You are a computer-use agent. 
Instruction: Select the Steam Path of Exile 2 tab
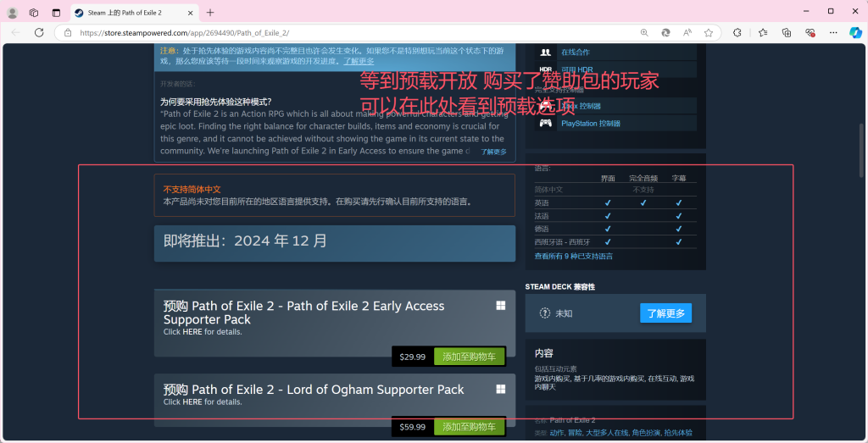134,13
